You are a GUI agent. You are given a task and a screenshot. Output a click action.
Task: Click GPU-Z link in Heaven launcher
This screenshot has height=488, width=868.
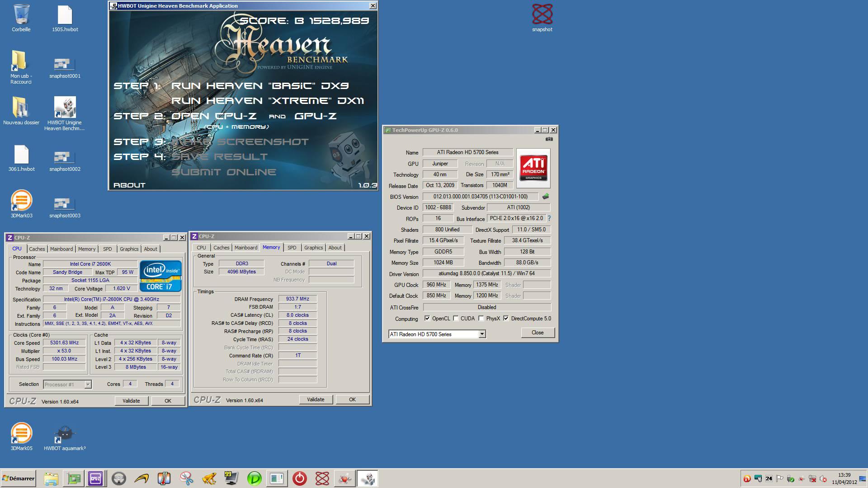pyautogui.click(x=316, y=116)
